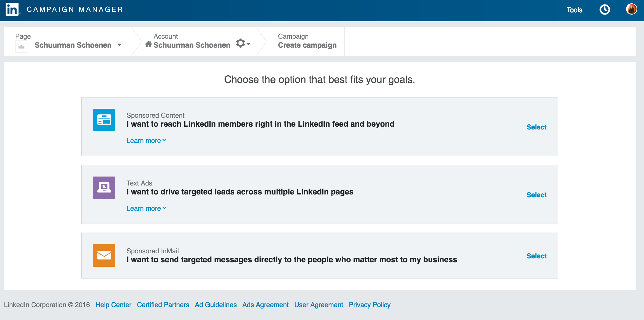The width and height of the screenshot is (644, 320).
Task: Select the Sponsored Content option
Action: click(536, 127)
